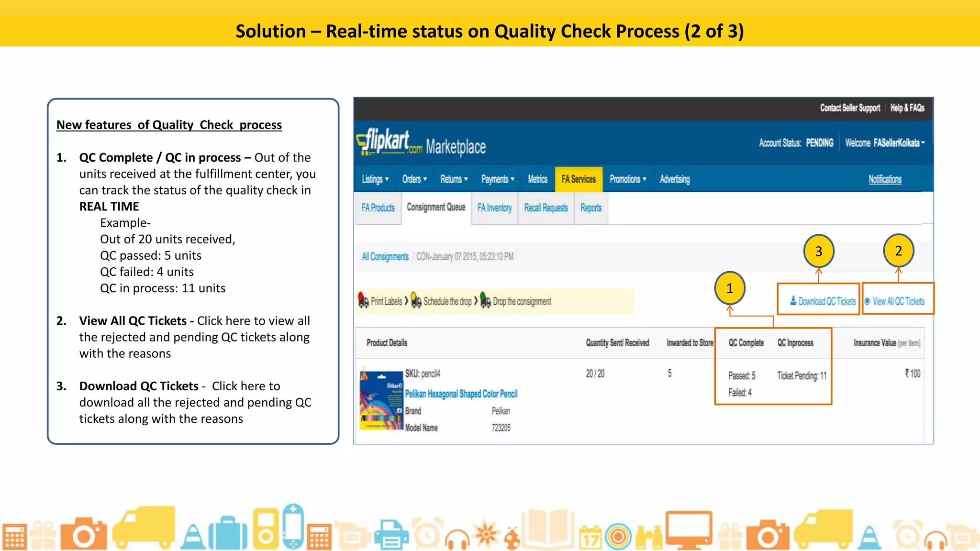Open the Payments dropdown menu
Image resolution: width=980 pixels, height=551 pixels.
click(x=498, y=179)
